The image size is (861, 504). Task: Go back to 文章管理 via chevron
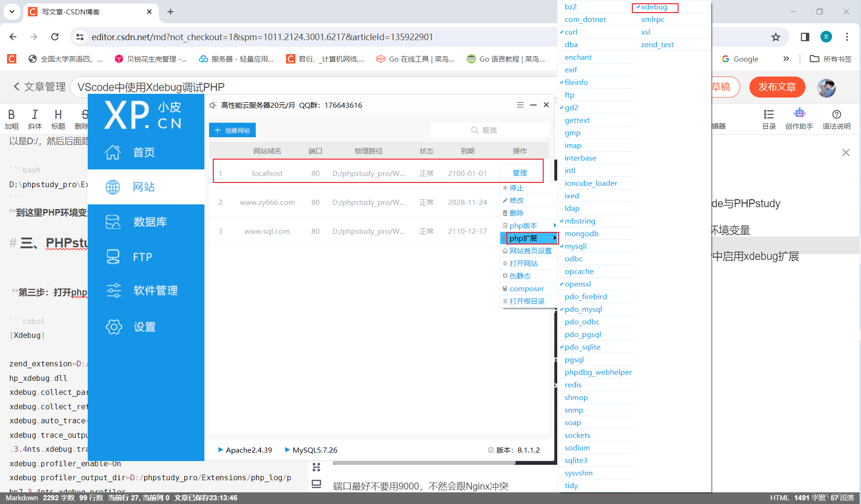pos(16,87)
